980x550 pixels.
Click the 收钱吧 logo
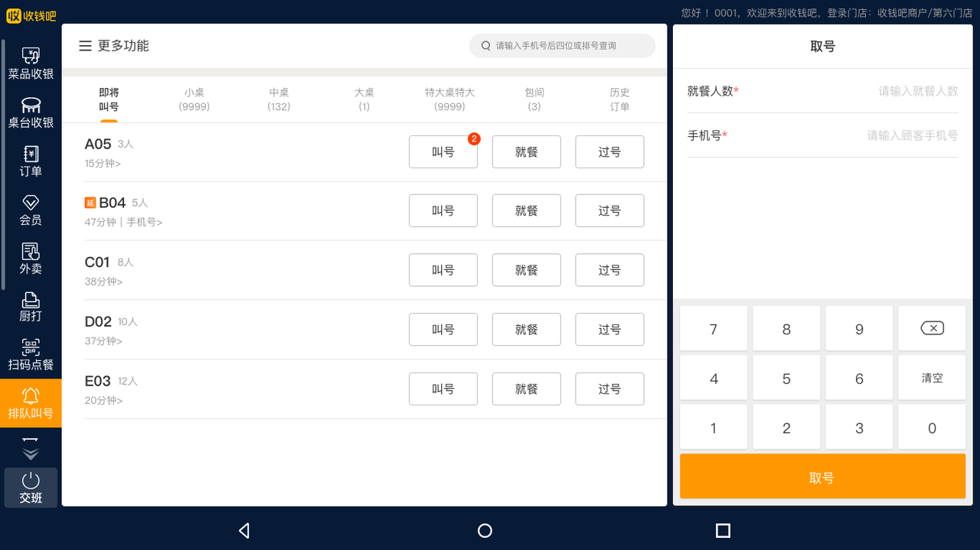pos(31,15)
